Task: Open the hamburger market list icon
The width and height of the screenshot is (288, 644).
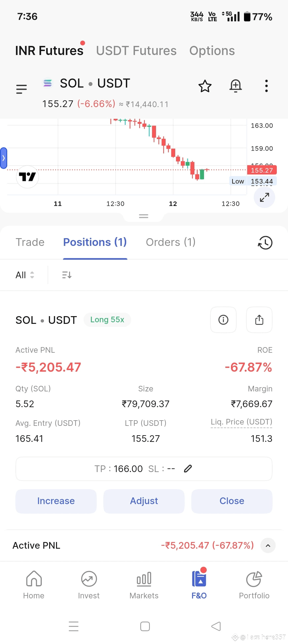Action: tap(22, 89)
